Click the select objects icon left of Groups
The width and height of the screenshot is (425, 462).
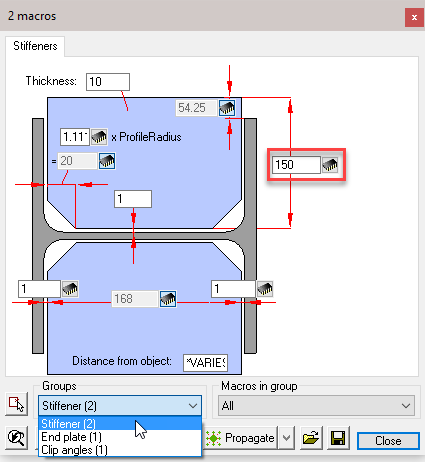click(16, 404)
